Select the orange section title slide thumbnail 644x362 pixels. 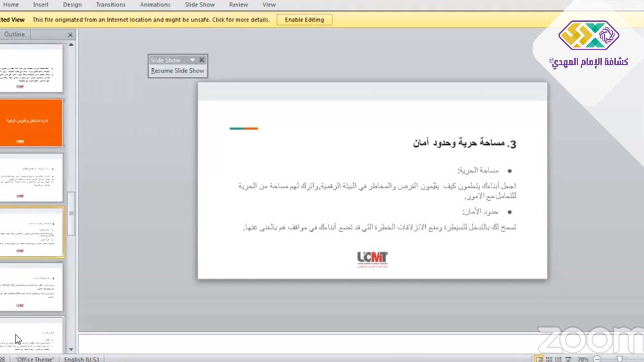[x=31, y=123]
